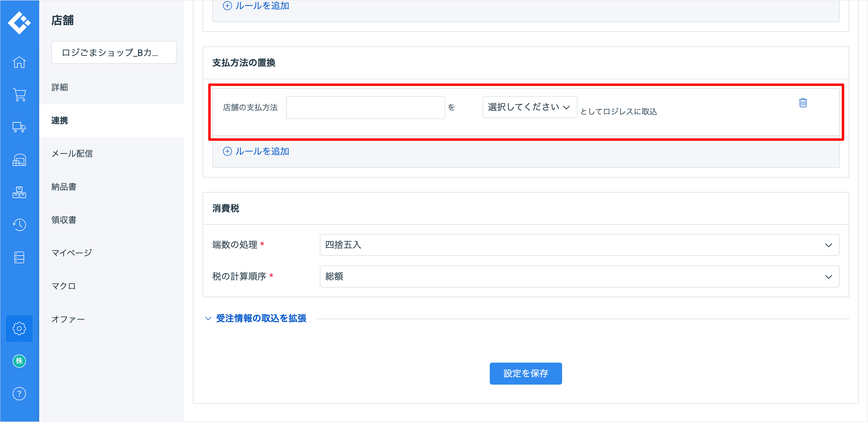Select the メール配信 menu item
Image resolution: width=868 pixels, height=422 pixels.
[72, 154]
